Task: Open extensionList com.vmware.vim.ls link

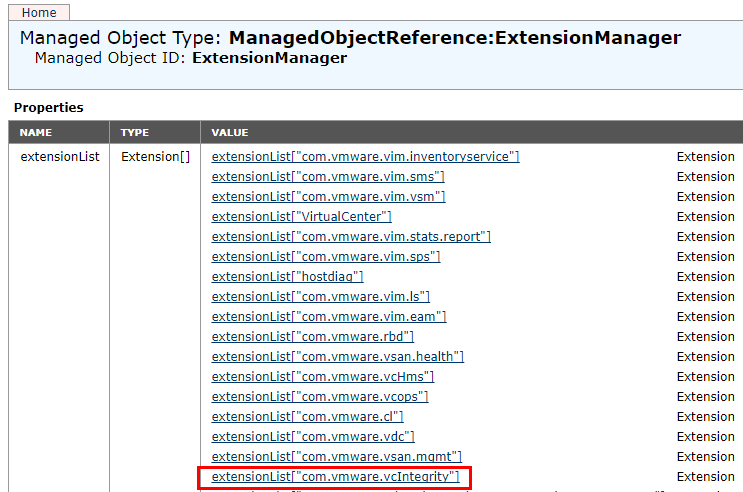Action: [320, 296]
